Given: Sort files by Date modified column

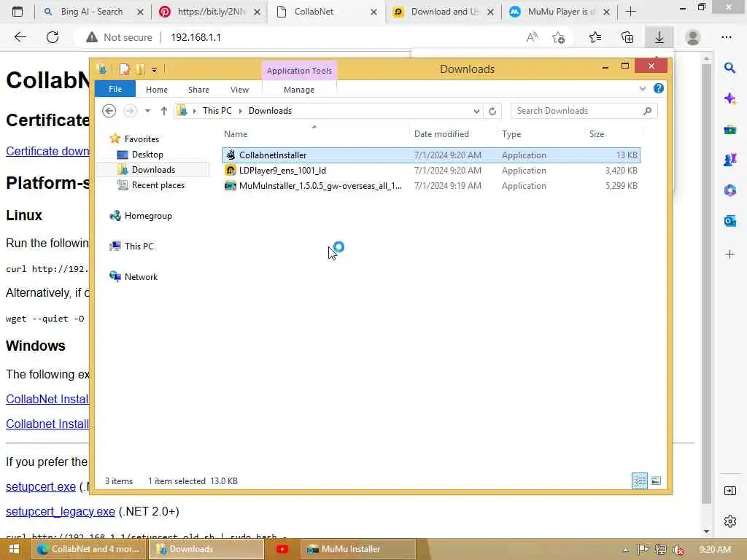Looking at the screenshot, I should (x=441, y=134).
